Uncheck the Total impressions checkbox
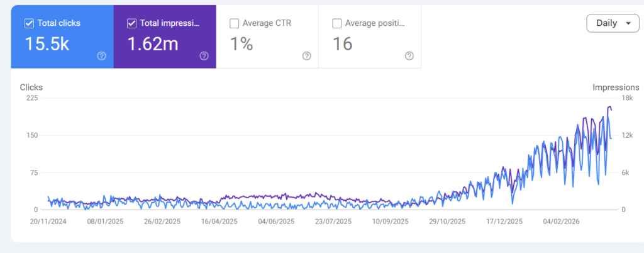This screenshot has width=644, height=253. [131, 24]
